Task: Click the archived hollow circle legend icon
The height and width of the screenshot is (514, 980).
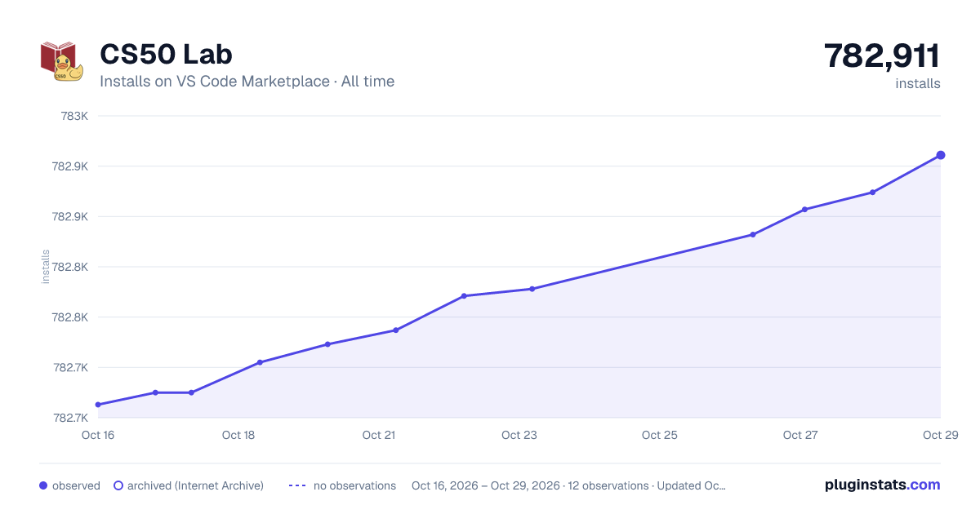Action: click(118, 485)
